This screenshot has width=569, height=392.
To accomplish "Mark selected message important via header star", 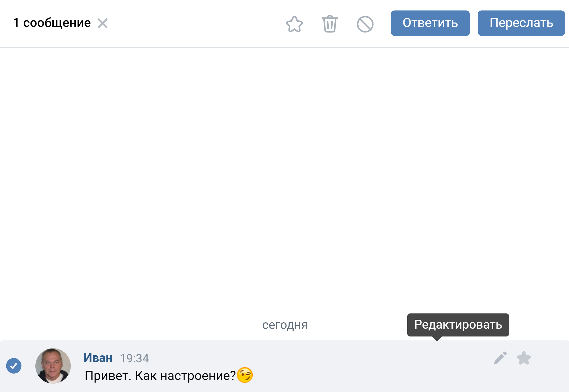I will coord(294,24).
